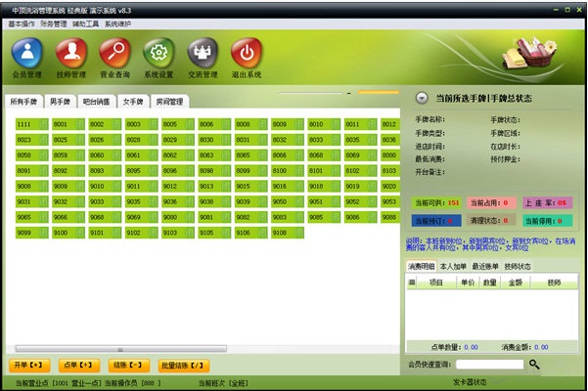Open the 基本操作 menu
This screenshot has height=391, width=588.
pyautogui.click(x=23, y=22)
